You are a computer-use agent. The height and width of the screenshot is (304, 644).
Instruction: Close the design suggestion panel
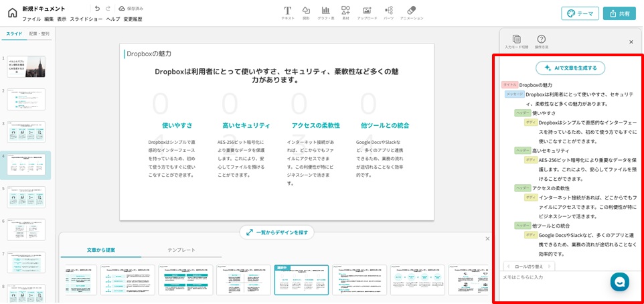[x=487, y=238]
